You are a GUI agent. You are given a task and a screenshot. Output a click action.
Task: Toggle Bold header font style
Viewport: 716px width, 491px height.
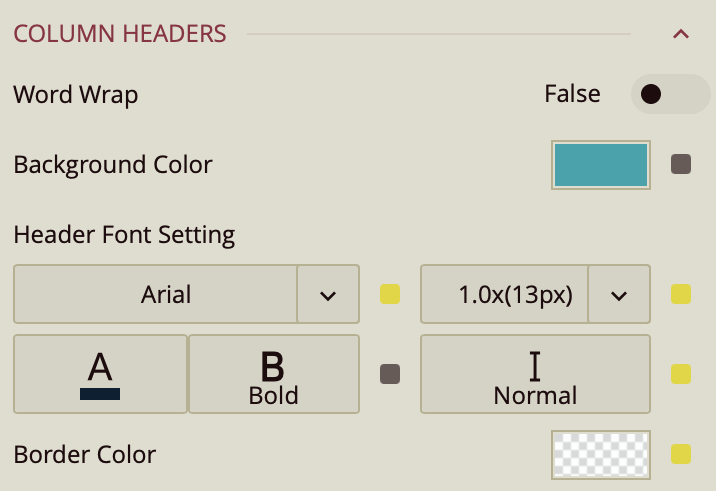(273, 374)
